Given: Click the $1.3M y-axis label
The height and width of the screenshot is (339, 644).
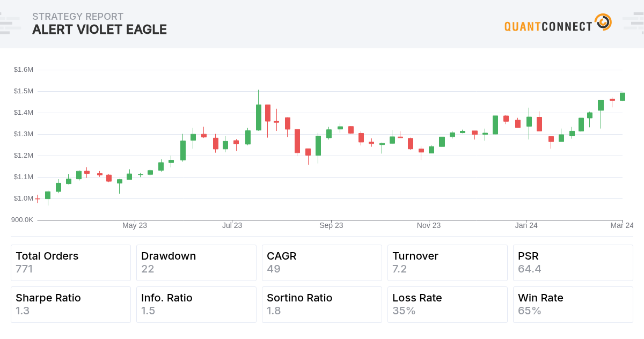Looking at the screenshot, I should pyautogui.click(x=24, y=134).
